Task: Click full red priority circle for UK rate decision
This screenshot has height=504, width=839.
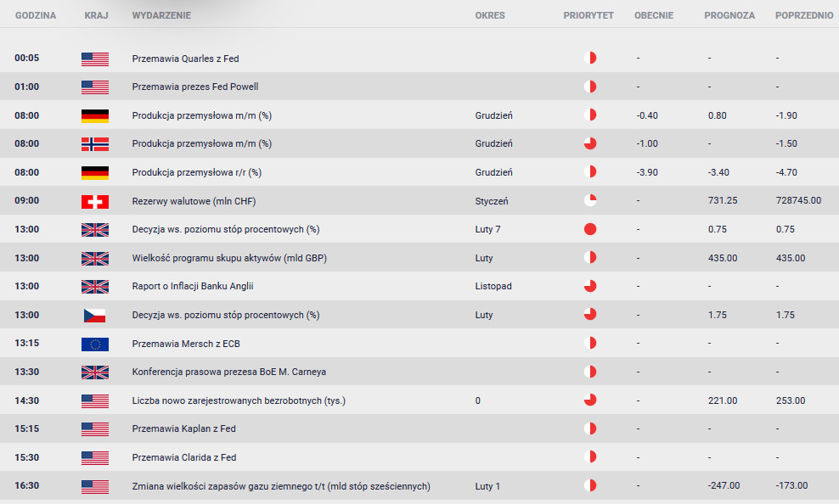Action: [x=590, y=229]
